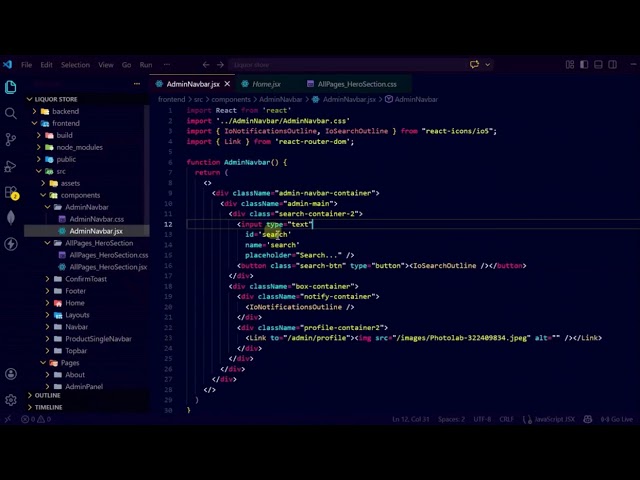
Task: Change JavaScript JSX language mode
Action: click(554, 419)
